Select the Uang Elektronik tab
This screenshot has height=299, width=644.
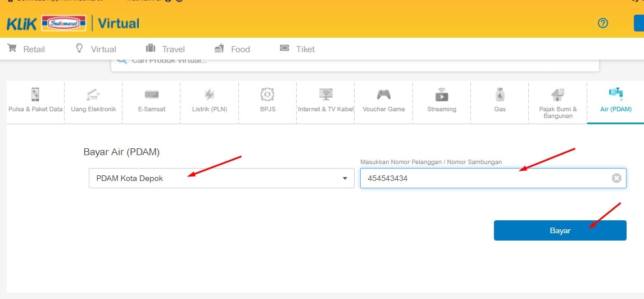click(94, 103)
